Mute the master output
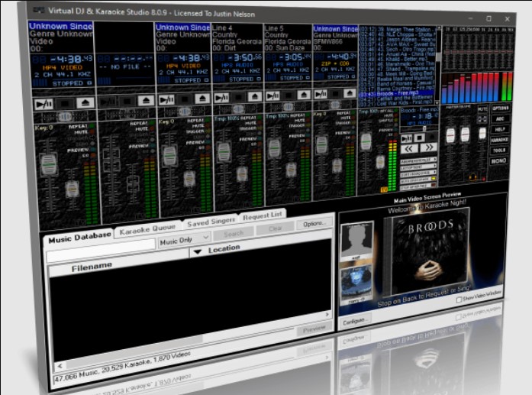The height and width of the screenshot is (395, 532). (x=482, y=108)
